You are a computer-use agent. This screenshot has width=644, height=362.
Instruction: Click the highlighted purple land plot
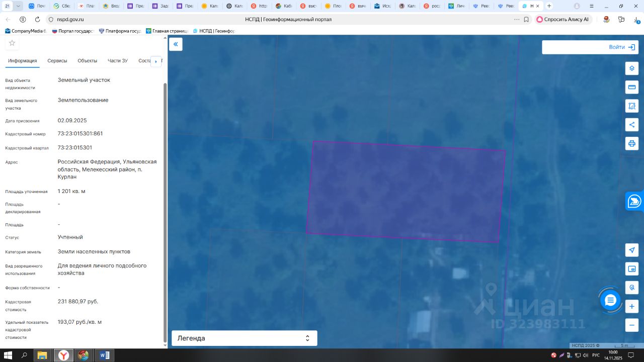coord(406,192)
